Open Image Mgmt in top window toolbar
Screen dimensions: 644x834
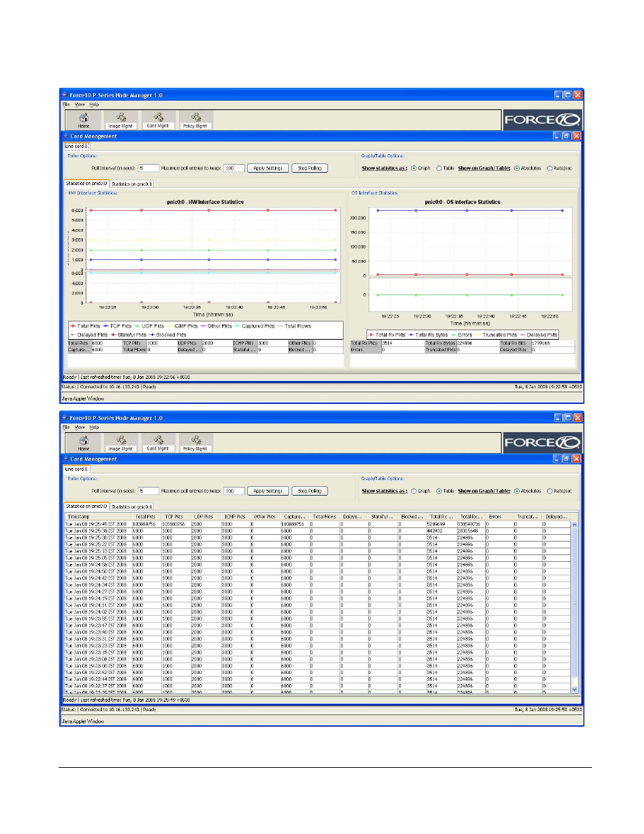pos(120,120)
